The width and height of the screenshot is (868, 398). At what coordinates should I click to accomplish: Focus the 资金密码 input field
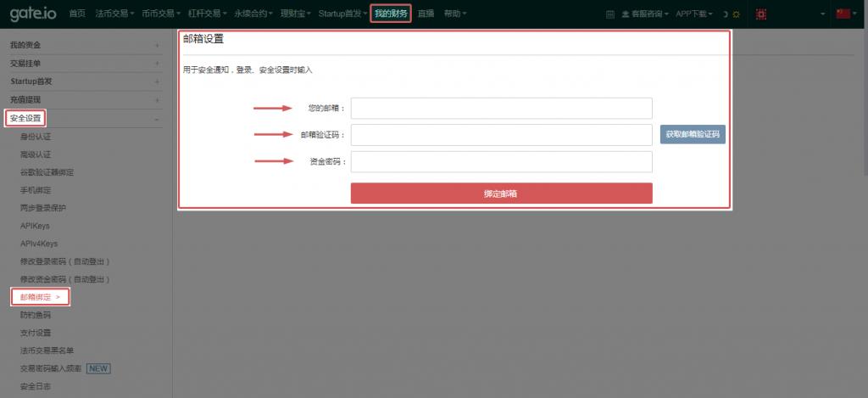(x=502, y=162)
